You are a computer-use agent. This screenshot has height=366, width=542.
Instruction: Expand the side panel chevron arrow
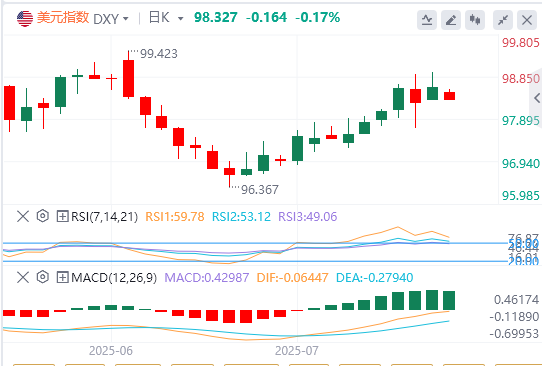point(536,98)
